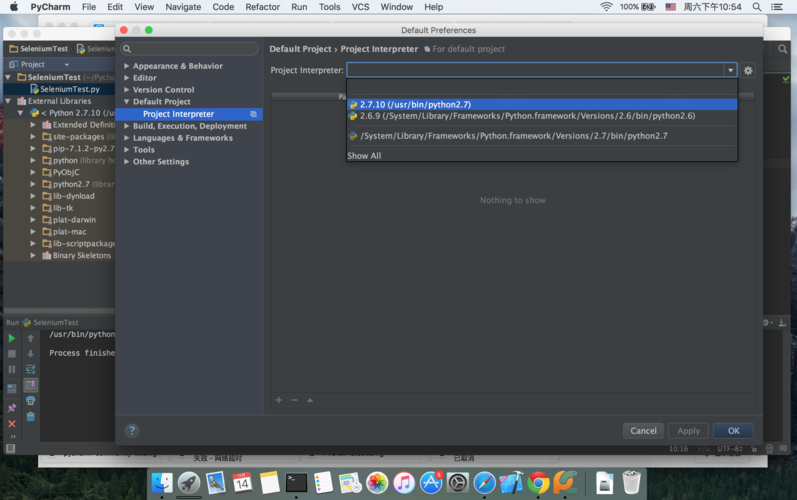Select PyObjC library in project tree
This screenshot has height=500, width=797.
point(61,172)
